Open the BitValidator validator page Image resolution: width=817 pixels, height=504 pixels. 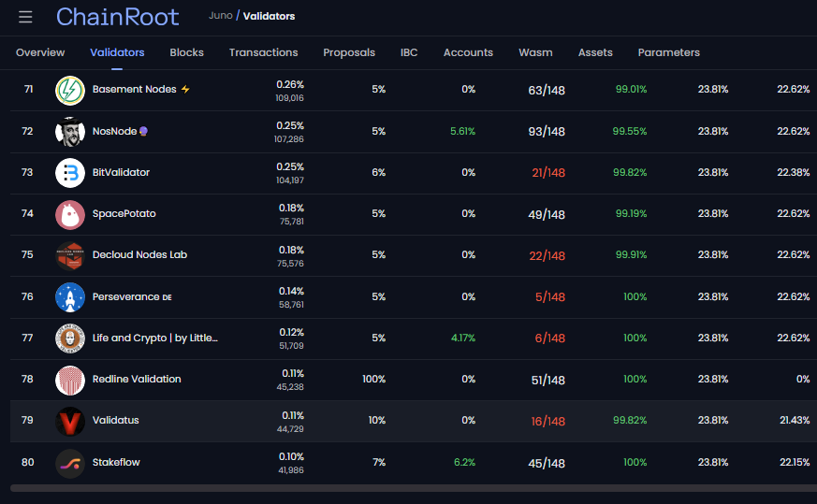pyautogui.click(x=121, y=172)
